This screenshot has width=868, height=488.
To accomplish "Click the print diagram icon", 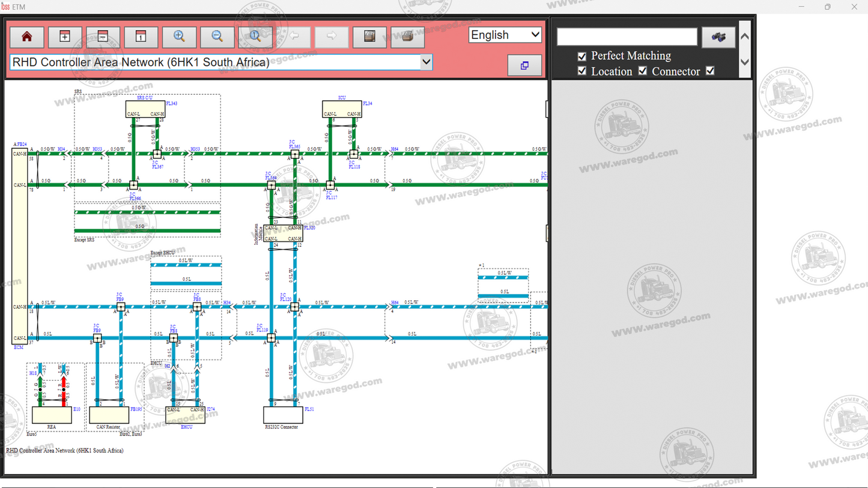I will 407,37.
